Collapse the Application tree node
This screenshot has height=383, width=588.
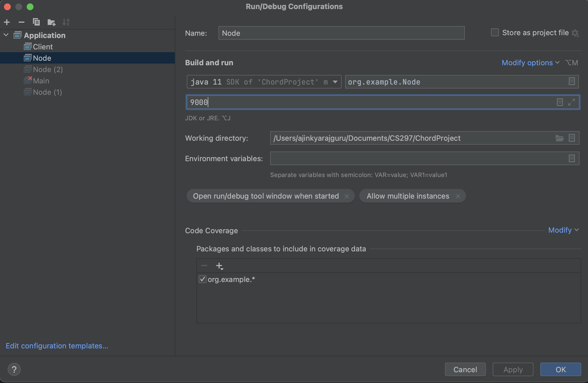[6, 35]
